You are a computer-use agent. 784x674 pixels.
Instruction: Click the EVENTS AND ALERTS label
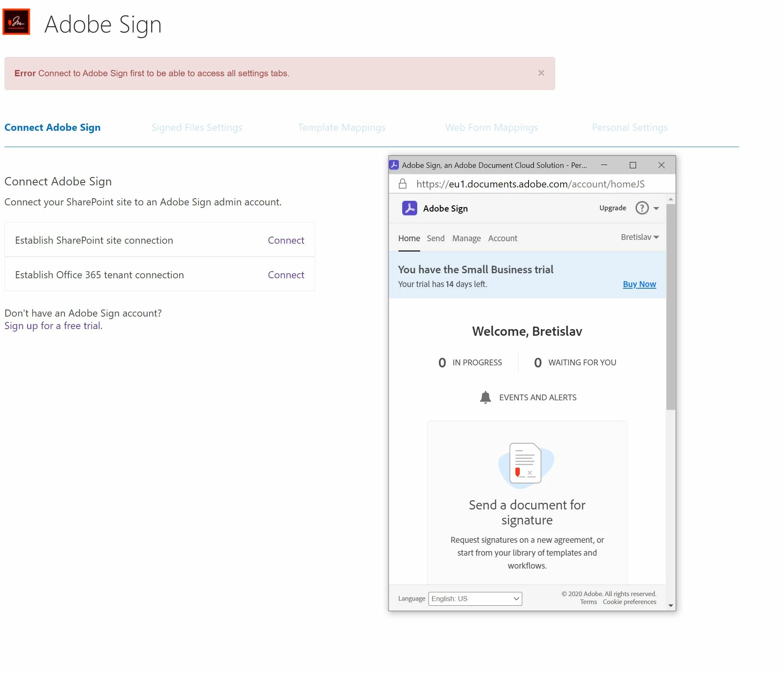[538, 397]
